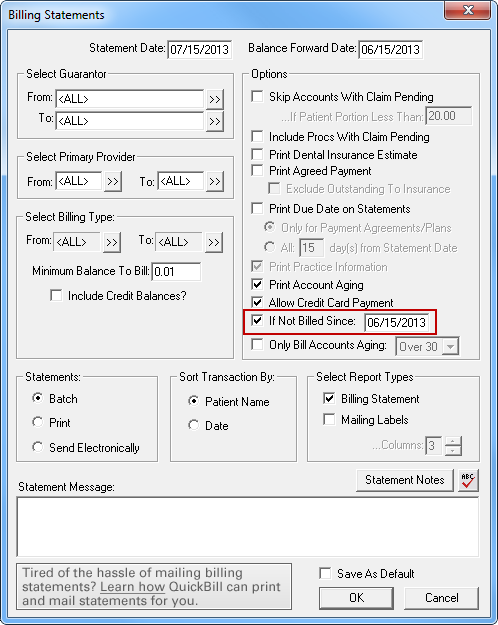Enable Skip Accounts With Claim Pending
The width and height of the screenshot is (498, 625).
tap(257, 97)
